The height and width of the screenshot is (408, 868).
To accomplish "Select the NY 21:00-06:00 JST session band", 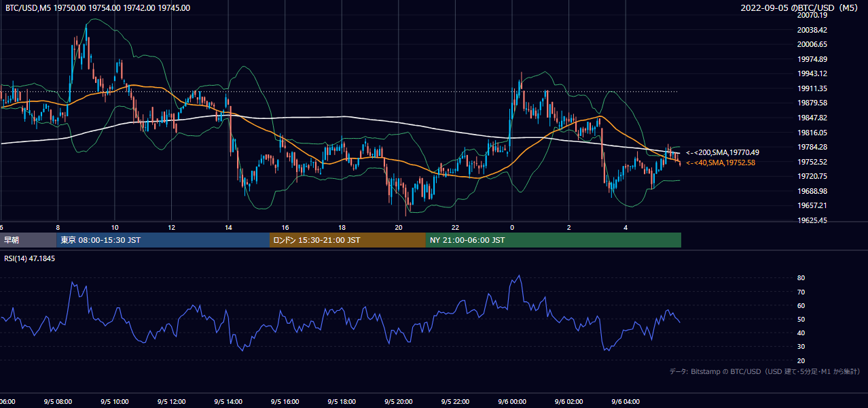I will 554,240.
